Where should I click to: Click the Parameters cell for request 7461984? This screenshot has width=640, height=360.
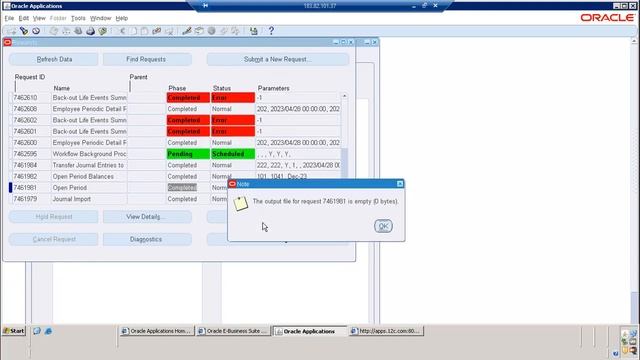tap(298, 165)
